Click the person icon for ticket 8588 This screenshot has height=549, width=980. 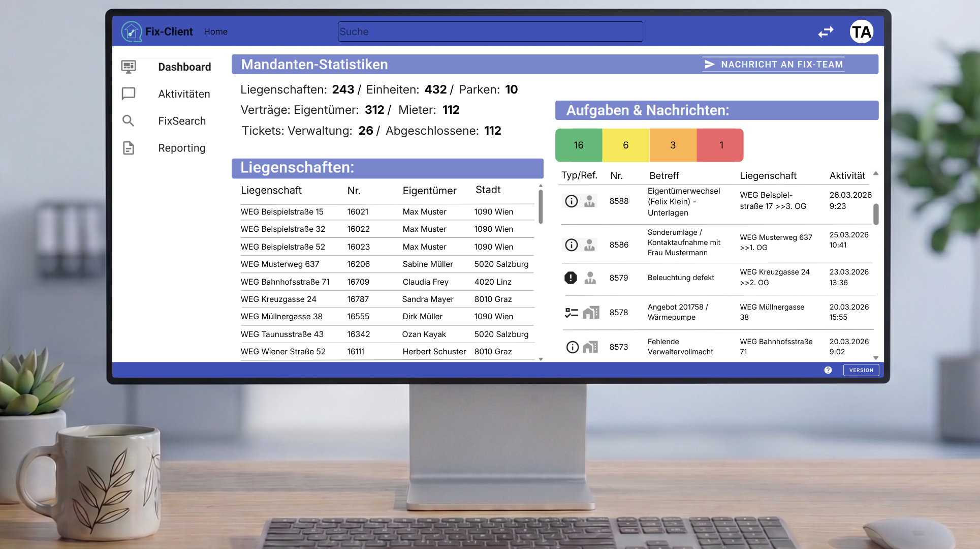pyautogui.click(x=589, y=201)
